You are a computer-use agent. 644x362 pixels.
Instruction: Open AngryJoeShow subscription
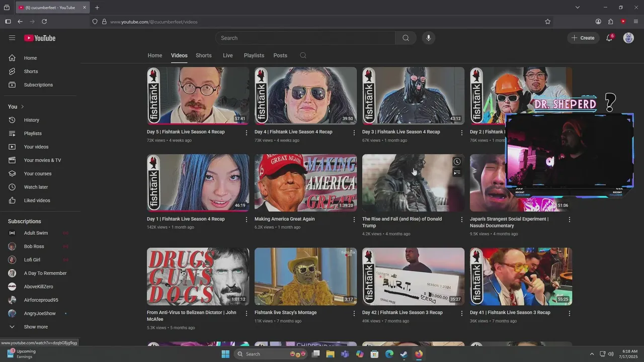[x=40, y=314]
